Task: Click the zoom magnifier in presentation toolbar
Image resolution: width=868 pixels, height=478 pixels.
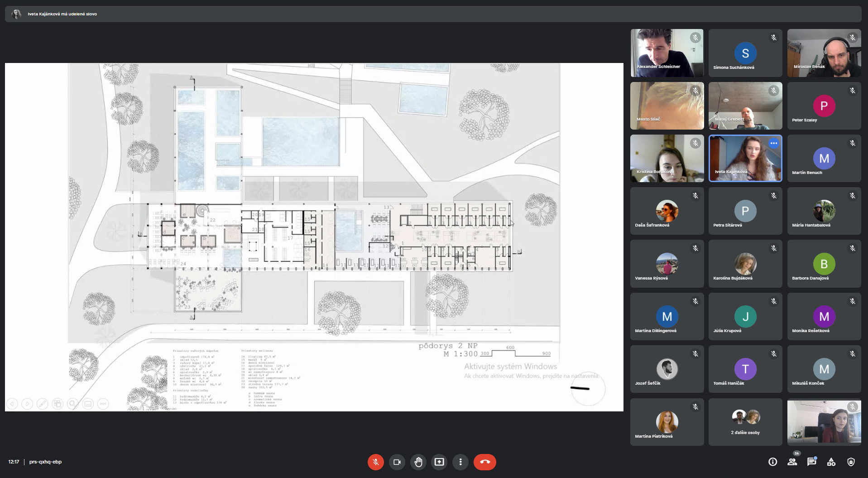Action: 73,403
